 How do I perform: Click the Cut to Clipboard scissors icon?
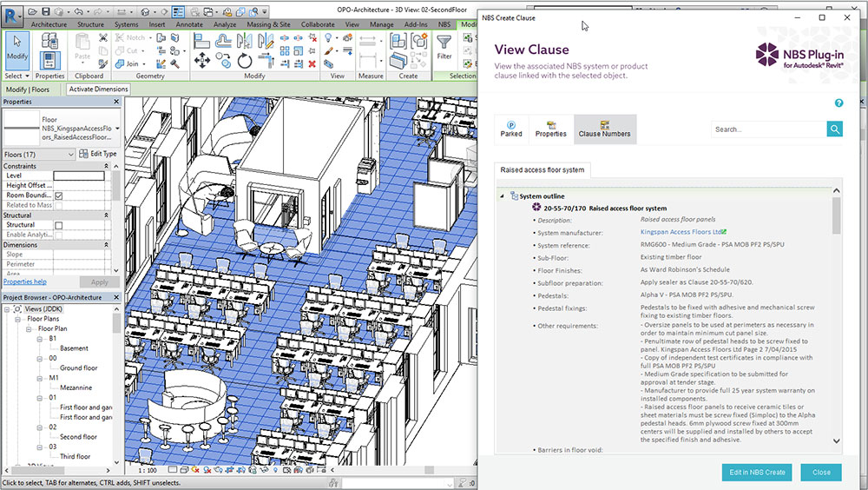(103, 37)
